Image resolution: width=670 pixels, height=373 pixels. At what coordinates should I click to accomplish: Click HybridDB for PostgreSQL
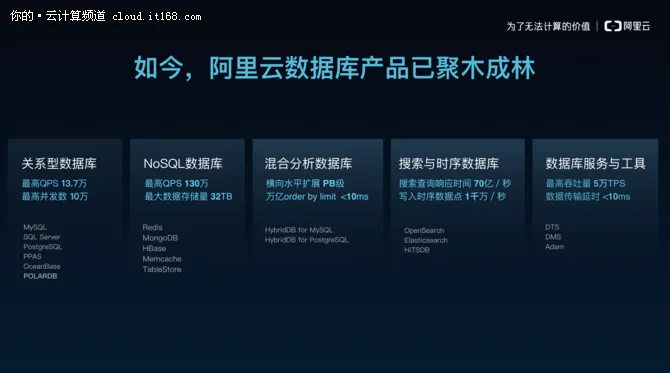[306, 240]
